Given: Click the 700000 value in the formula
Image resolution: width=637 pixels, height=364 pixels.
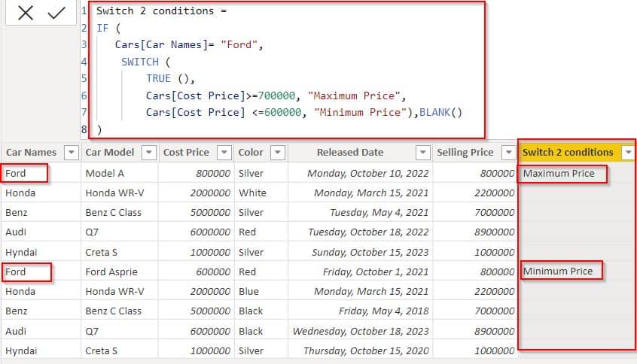Looking at the screenshot, I should (x=276, y=96).
